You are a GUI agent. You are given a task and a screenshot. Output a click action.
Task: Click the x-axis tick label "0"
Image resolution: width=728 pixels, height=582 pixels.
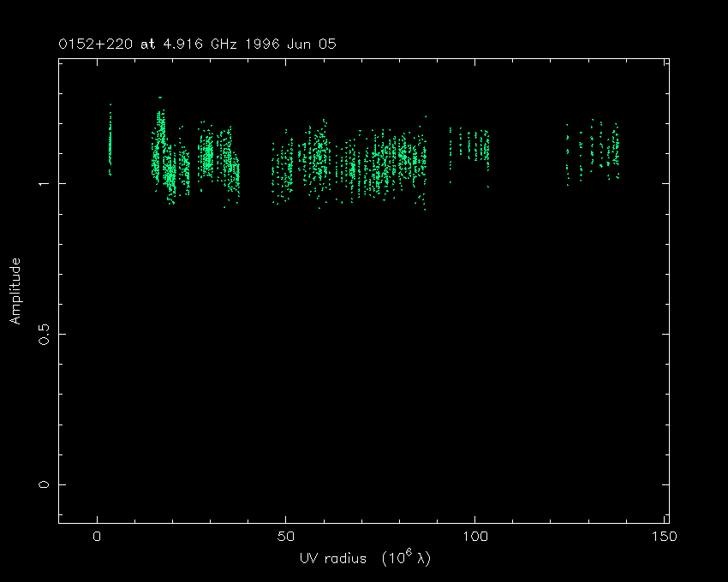click(97, 537)
